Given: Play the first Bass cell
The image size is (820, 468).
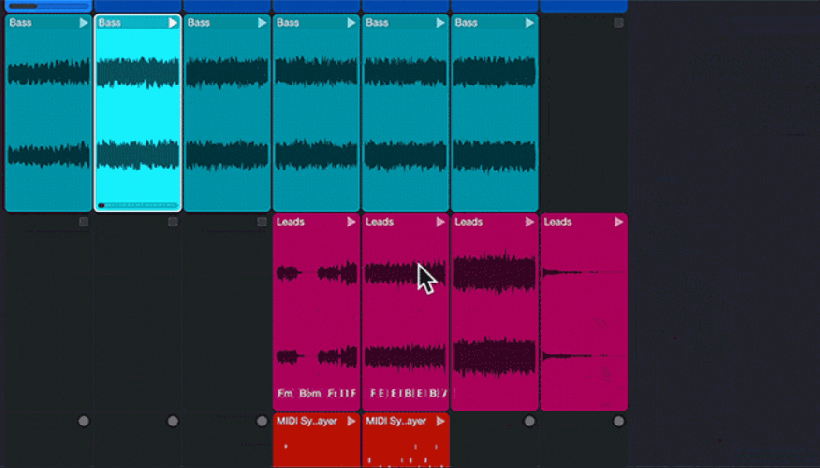Looking at the screenshot, I should [x=83, y=23].
